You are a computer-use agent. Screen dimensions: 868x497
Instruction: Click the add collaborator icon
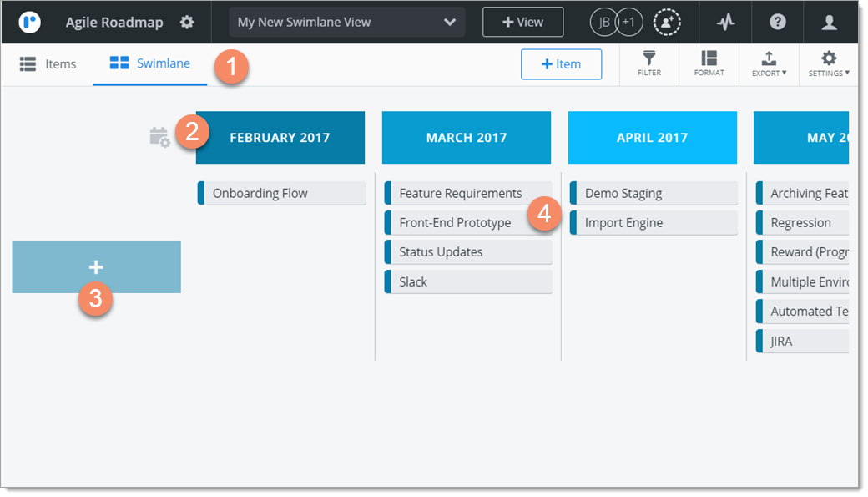coord(666,23)
